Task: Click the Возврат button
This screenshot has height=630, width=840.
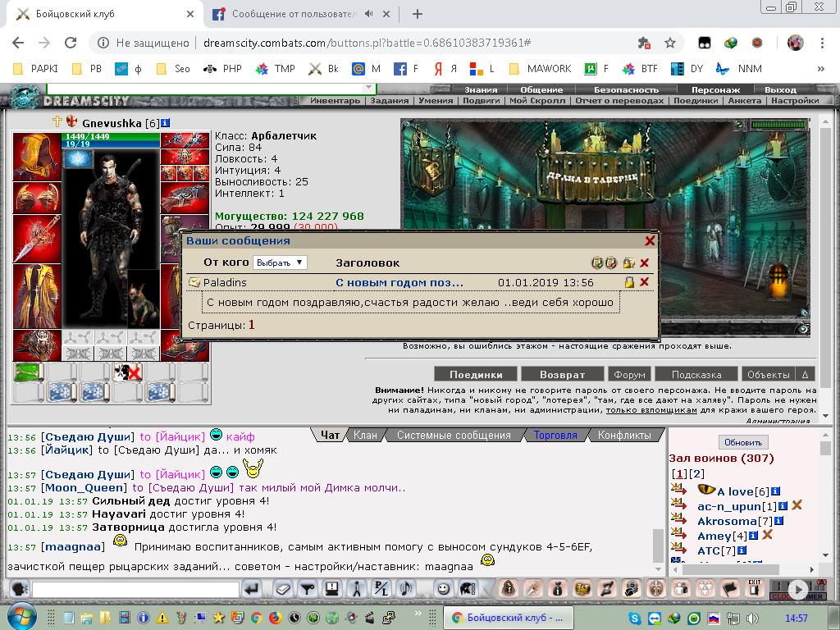Action: click(x=562, y=374)
